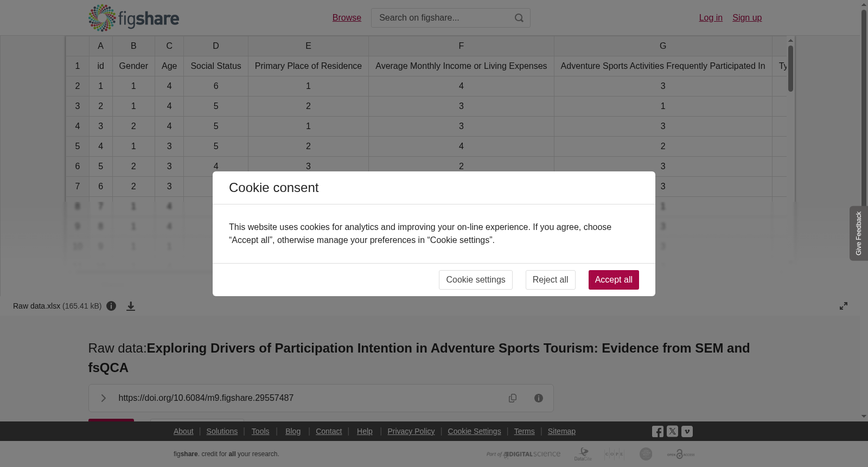This screenshot has width=868, height=467.
Task: Focus the Search on figshare field
Action: [x=442, y=18]
